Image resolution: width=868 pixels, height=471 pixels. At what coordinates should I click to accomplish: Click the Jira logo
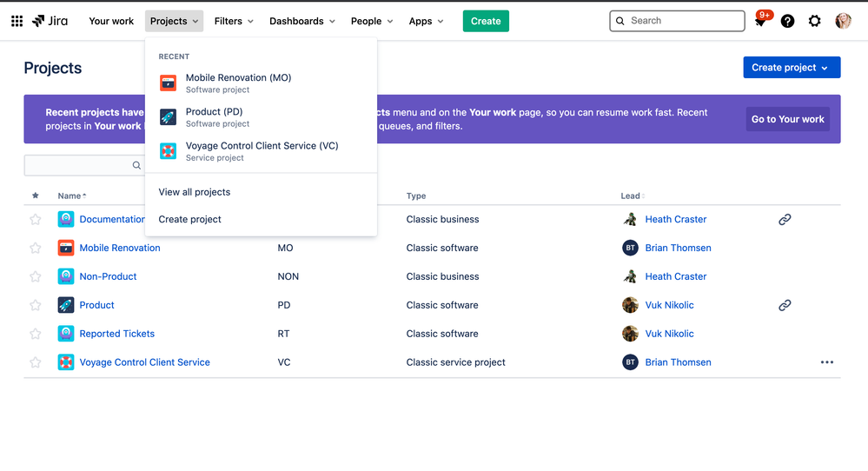[x=50, y=21]
